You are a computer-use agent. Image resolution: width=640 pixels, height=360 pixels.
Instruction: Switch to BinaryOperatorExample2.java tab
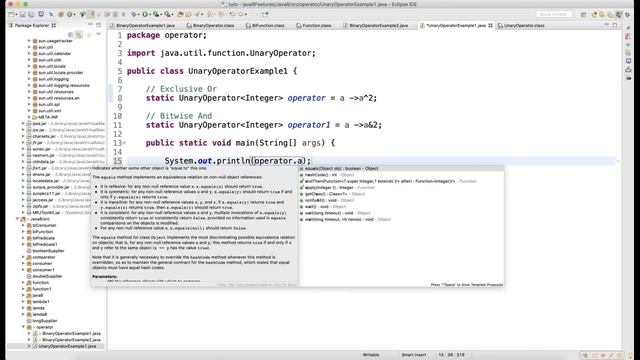(375, 25)
